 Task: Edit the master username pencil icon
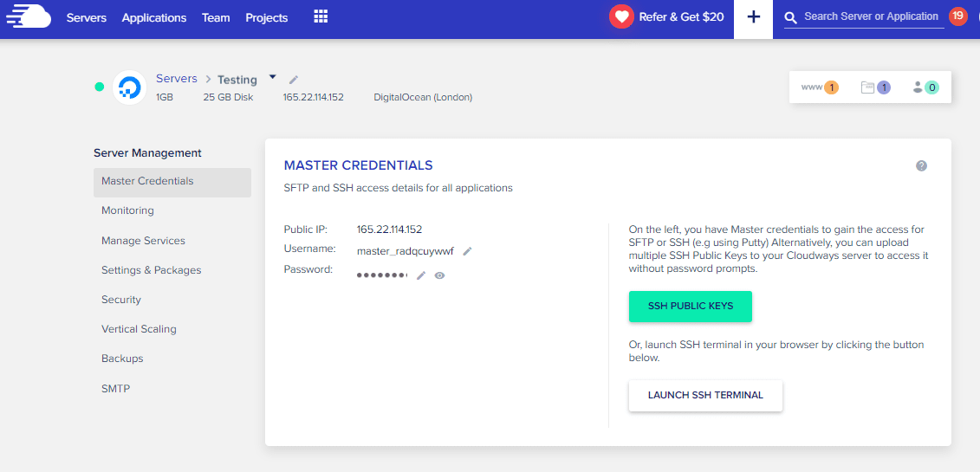[x=467, y=251]
